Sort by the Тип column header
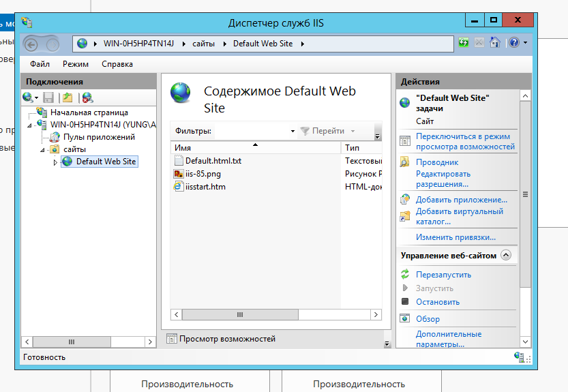Viewport: 568px width, 392px height. click(361, 147)
